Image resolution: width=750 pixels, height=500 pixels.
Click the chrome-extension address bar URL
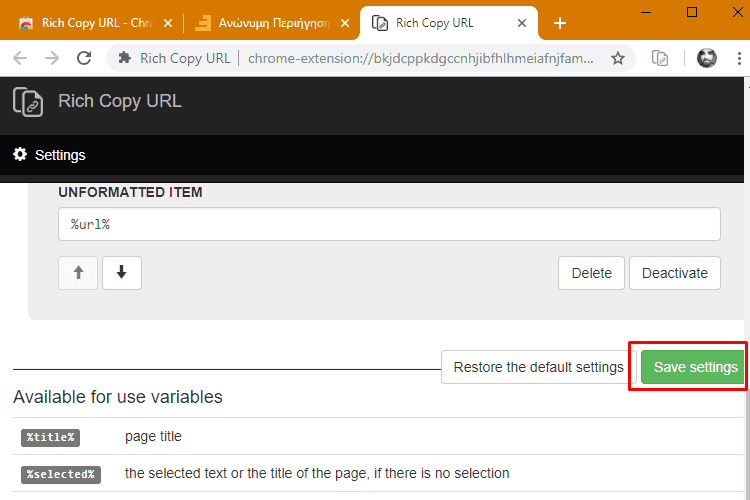421,58
